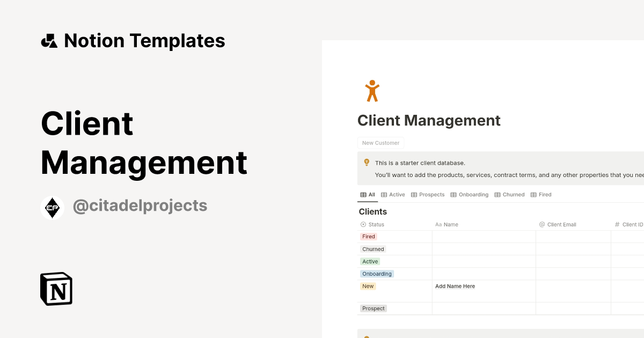Screen dimensions: 644x338
Task: Open the @citadelprojects creator link
Action: 140,205
